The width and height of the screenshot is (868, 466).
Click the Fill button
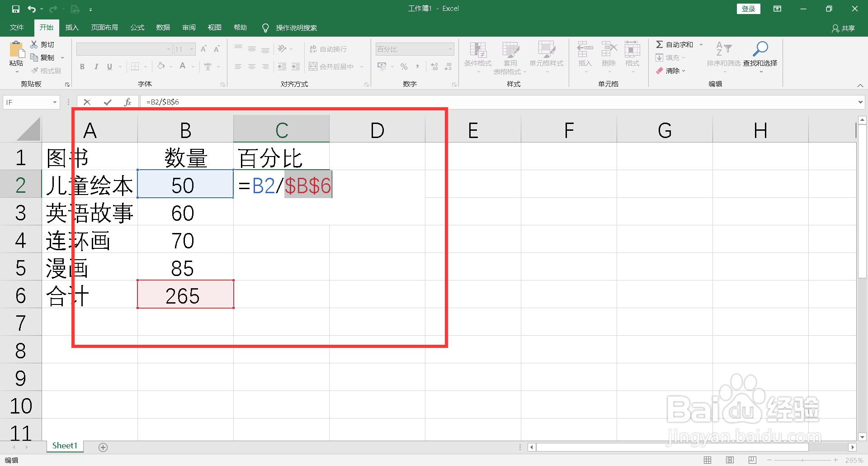pos(671,57)
